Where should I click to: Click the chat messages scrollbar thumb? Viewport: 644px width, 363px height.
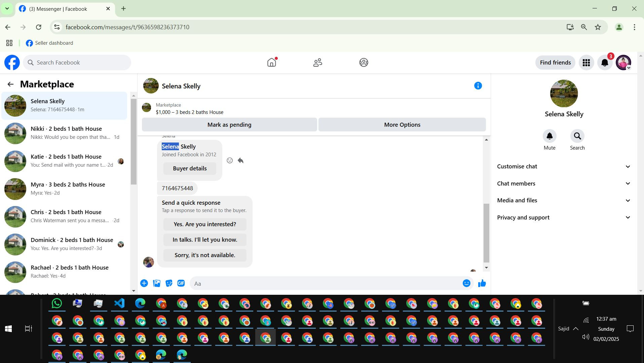point(486,233)
